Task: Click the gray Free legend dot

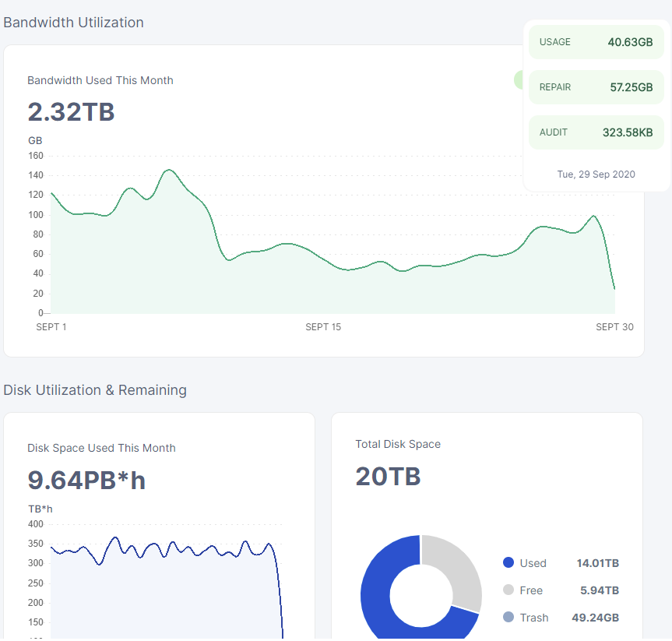Action: tap(508, 590)
